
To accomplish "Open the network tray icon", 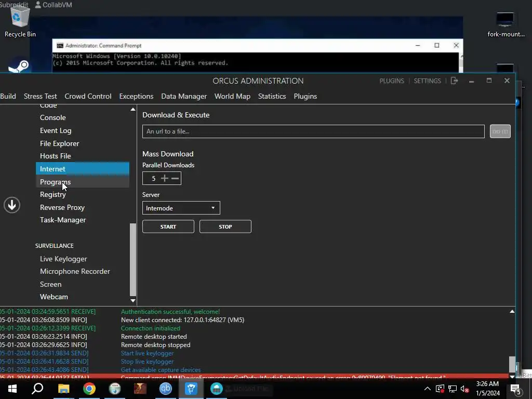I will (453, 389).
